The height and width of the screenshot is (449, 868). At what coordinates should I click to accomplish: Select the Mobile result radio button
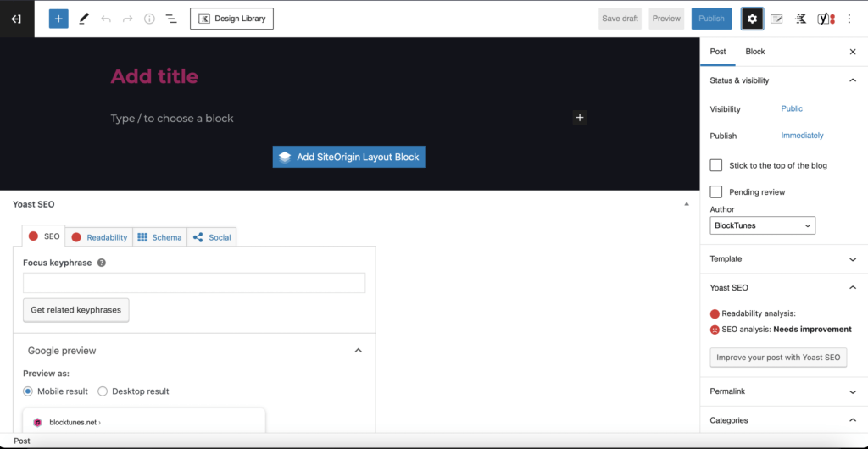[28, 391]
